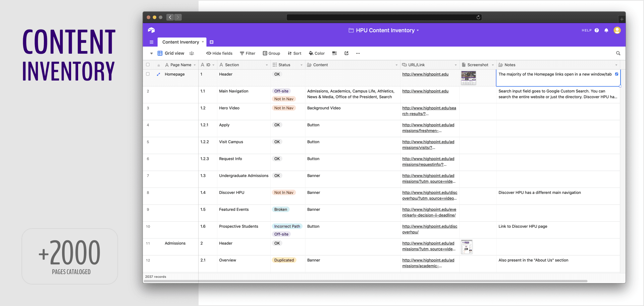Click the share view icon

point(346,53)
